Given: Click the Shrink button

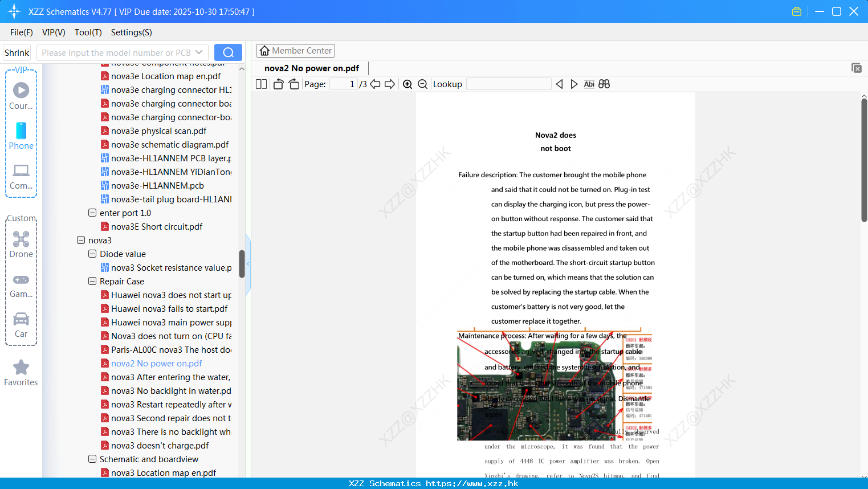Looking at the screenshot, I should click(17, 52).
